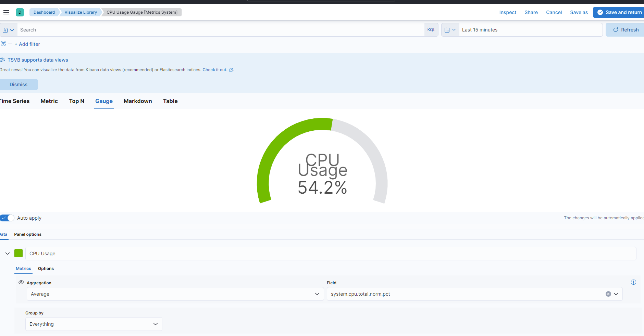Click the D deployment avatar icon
This screenshot has width=644, height=336.
[20, 12]
